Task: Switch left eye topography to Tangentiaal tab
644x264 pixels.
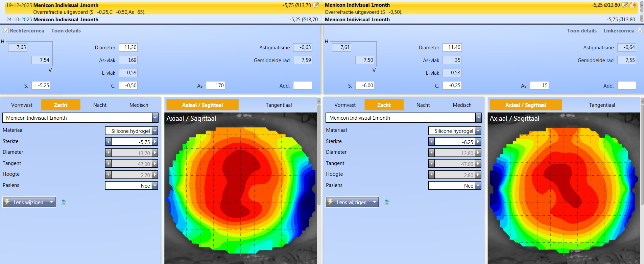Action: point(602,105)
